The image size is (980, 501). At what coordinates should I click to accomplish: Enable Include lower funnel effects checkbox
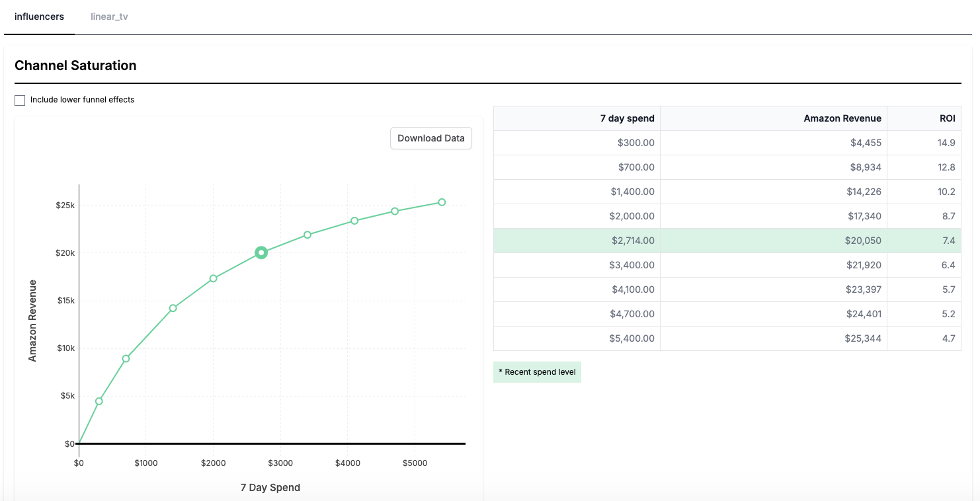(x=20, y=100)
